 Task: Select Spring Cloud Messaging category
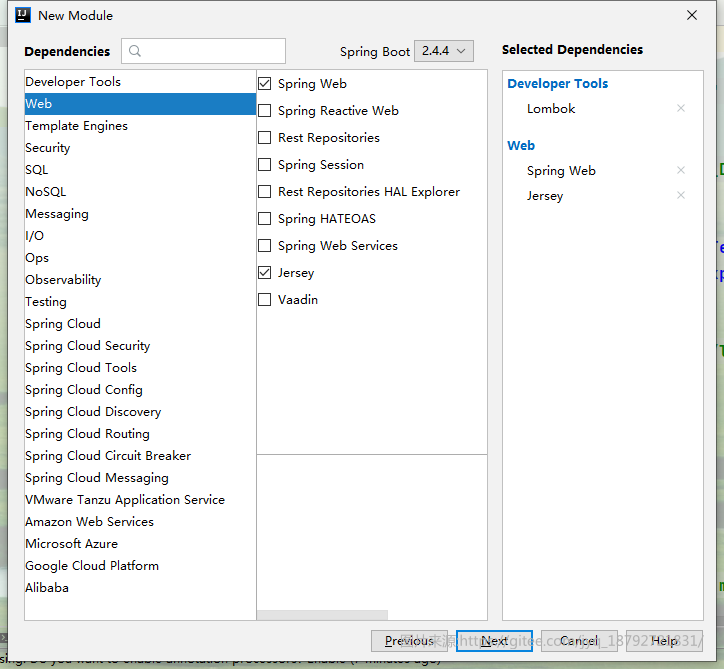[x=140, y=478]
